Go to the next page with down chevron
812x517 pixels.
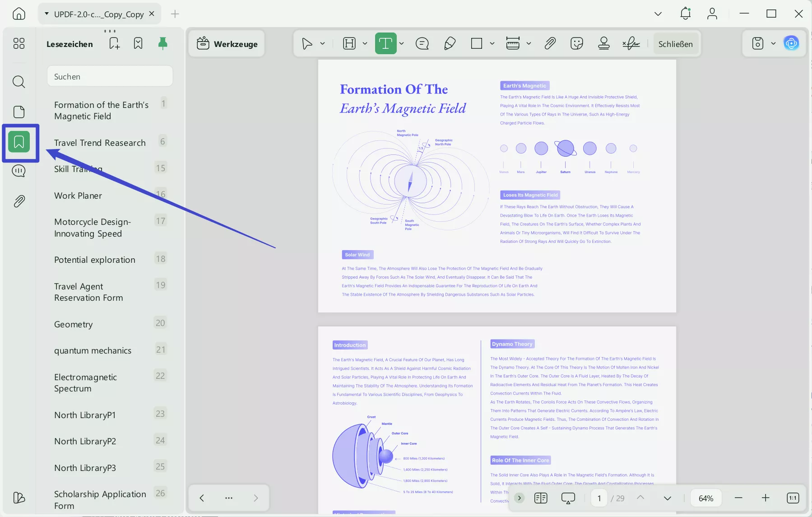point(668,498)
